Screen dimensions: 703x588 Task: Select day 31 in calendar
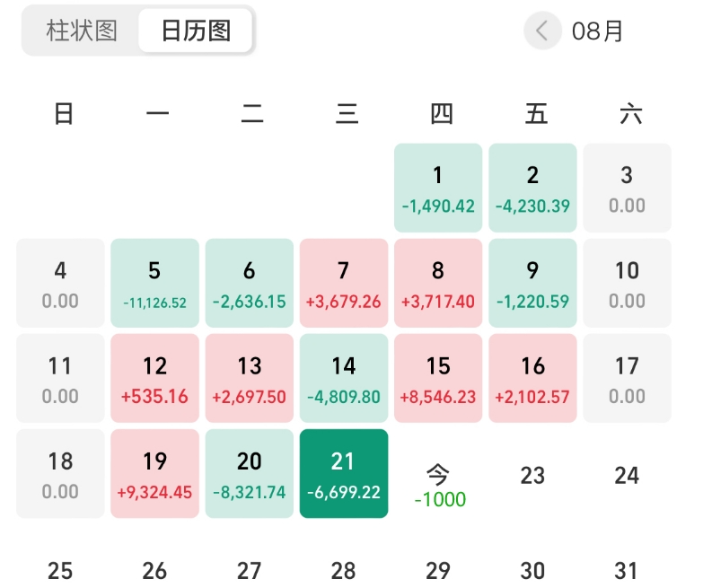627,571
